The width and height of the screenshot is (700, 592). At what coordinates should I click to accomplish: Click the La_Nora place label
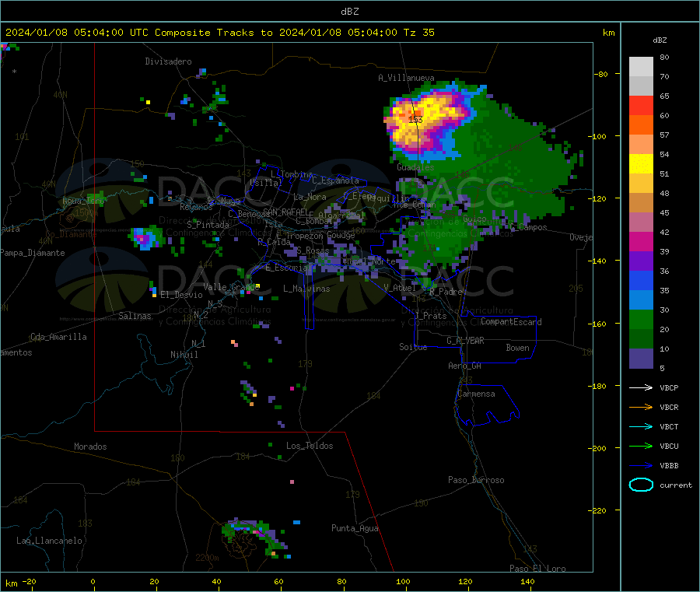coord(310,197)
